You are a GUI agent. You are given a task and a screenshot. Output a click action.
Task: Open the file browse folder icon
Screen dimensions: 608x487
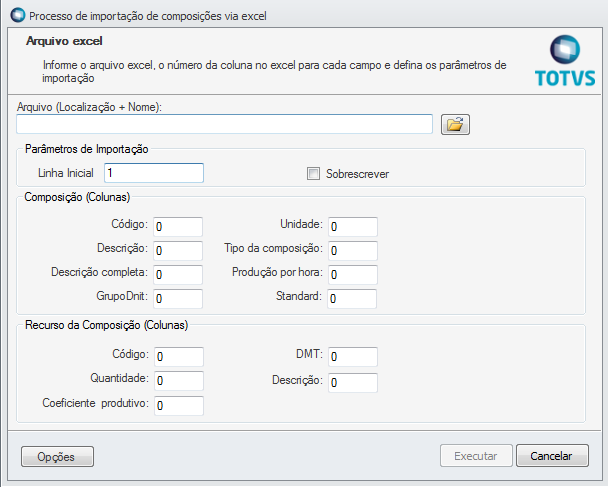(455, 124)
